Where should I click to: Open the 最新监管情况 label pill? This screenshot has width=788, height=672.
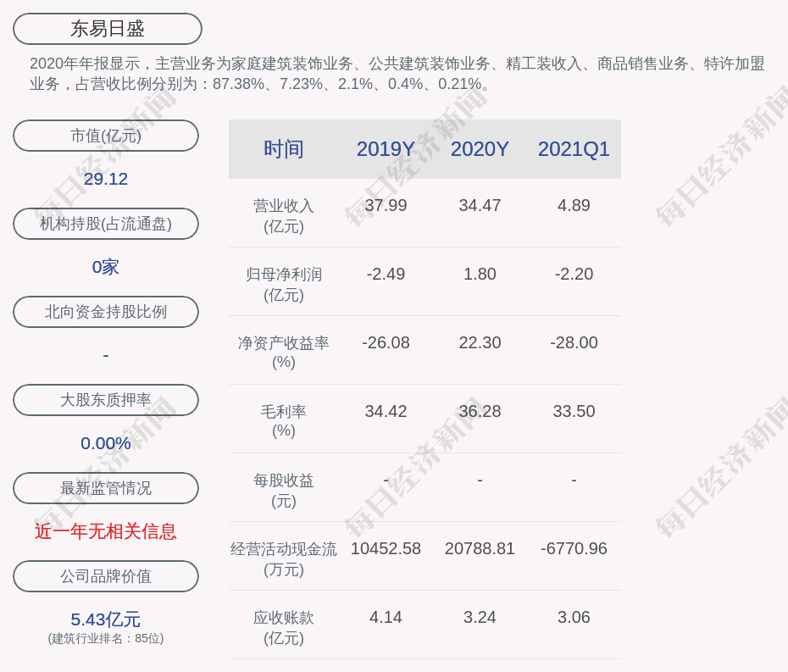pos(106,488)
